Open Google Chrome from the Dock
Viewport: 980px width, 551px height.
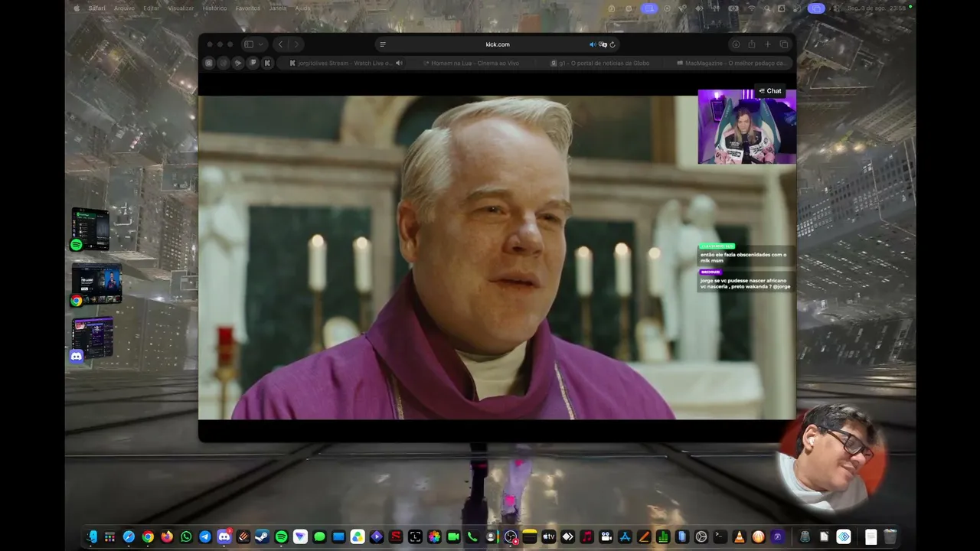(148, 537)
